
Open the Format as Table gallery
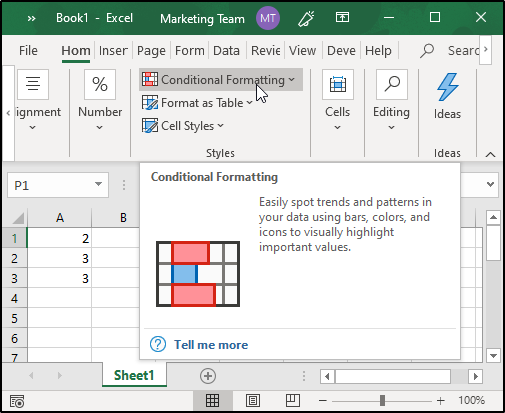tap(197, 103)
